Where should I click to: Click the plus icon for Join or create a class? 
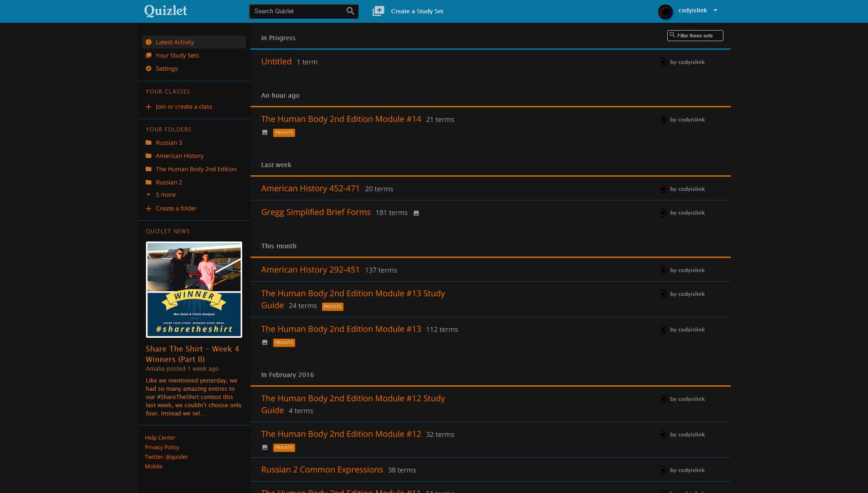(149, 106)
